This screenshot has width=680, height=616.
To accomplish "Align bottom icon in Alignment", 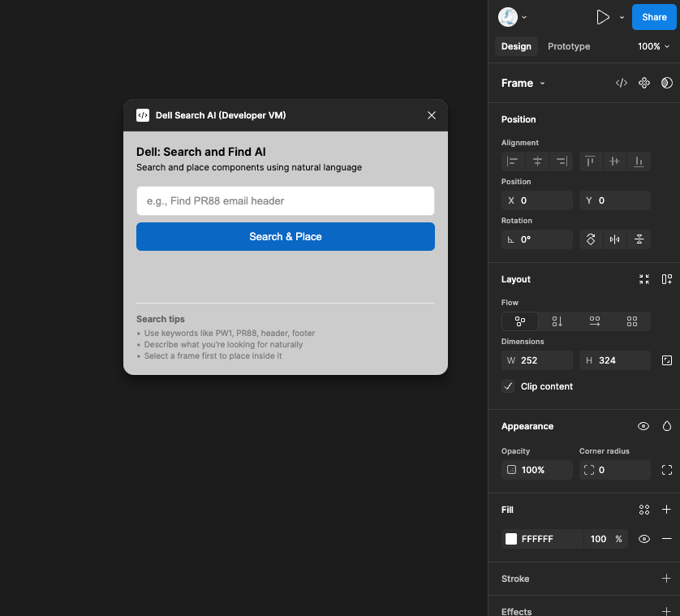I will [639, 162].
